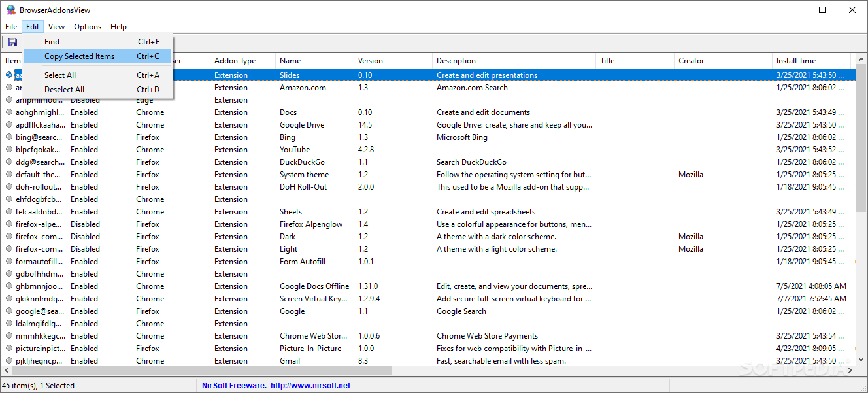Open the http://www.nirsoft.net link
Image resolution: width=868 pixels, height=393 pixels.
310,386
